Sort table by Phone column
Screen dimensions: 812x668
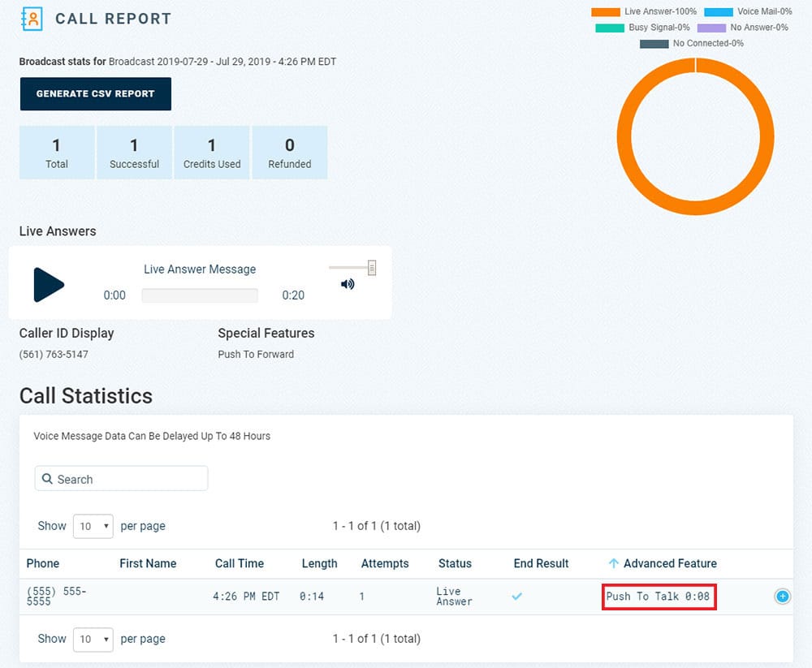[x=43, y=563]
